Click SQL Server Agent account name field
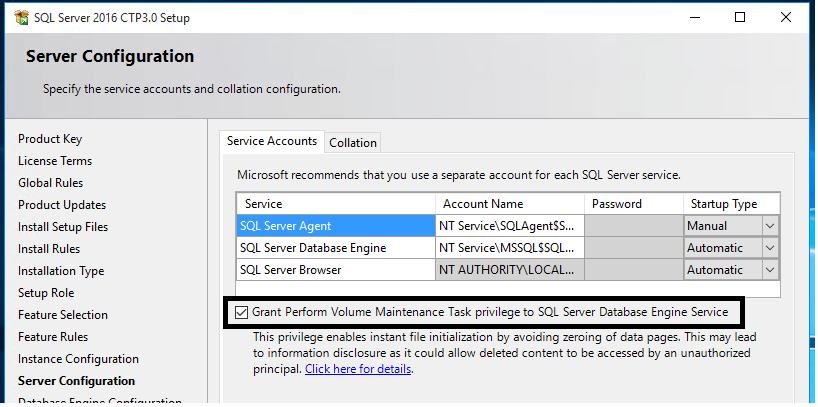Image resolution: width=818 pixels, height=407 pixels. [x=508, y=226]
